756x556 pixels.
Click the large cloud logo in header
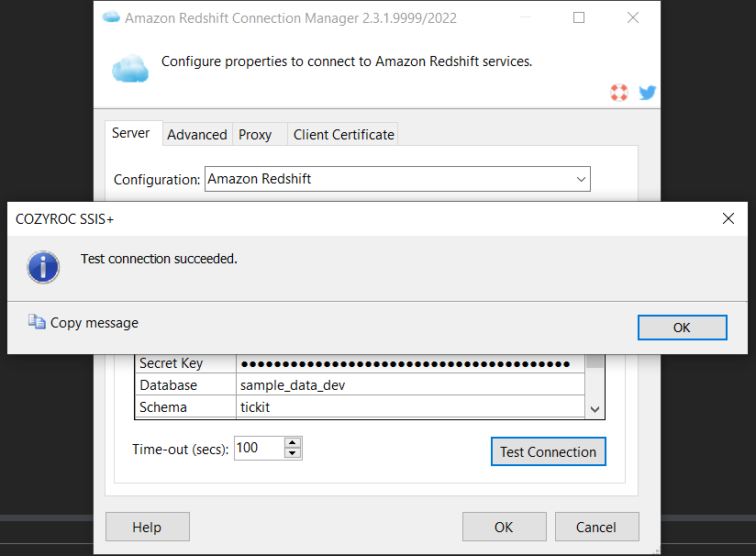pyautogui.click(x=130, y=69)
